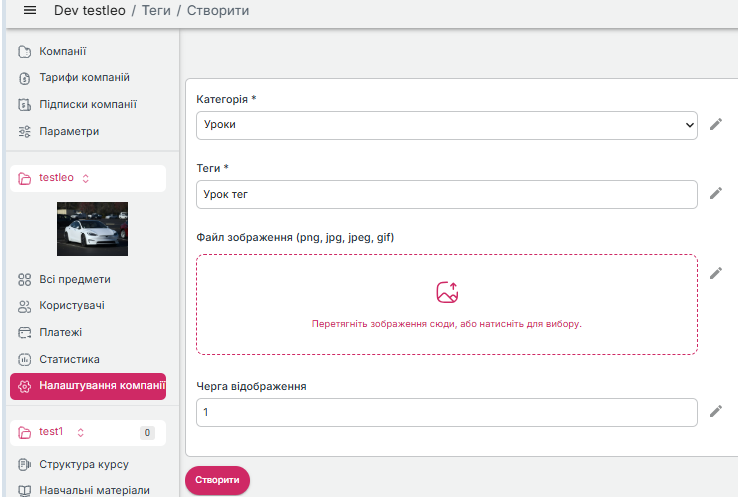Image resolution: width=738 pixels, height=497 pixels.
Task: Open Тарифи компаній in sidebar
Action: click(84, 78)
